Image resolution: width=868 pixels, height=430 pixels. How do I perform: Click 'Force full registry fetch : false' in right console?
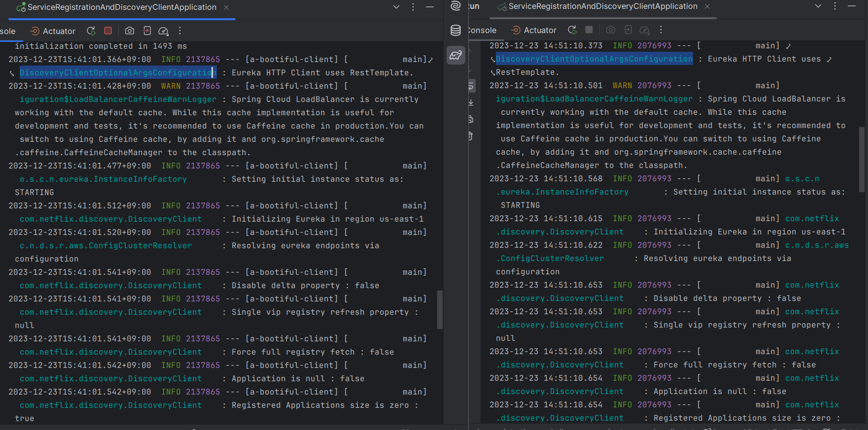point(734,365)
